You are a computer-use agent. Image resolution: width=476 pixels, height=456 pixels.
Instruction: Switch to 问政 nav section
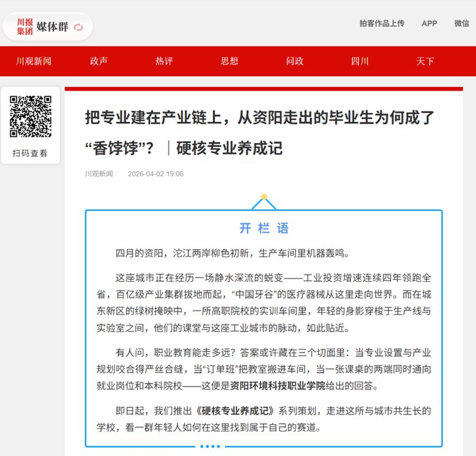click(294, 61)
